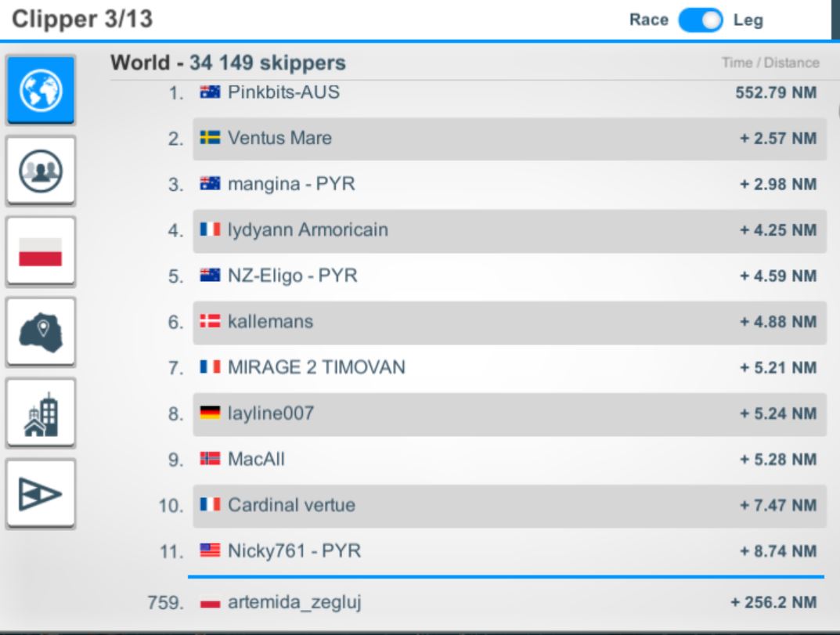This screenshot has height=635, width=840.
Task: Select the city buildings ranking icon
Action: (x=41, y=413)
